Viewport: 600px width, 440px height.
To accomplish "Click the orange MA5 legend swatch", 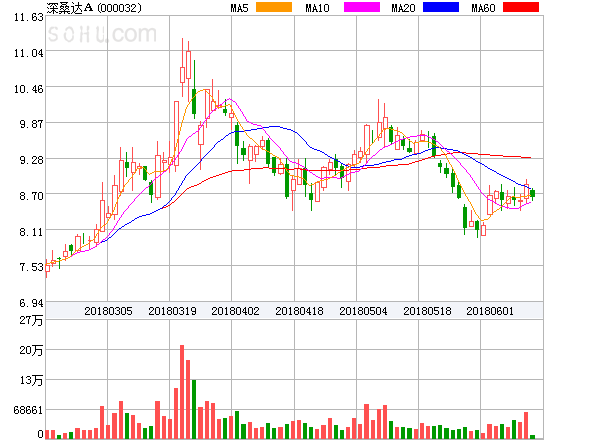I will click(274, 7).
